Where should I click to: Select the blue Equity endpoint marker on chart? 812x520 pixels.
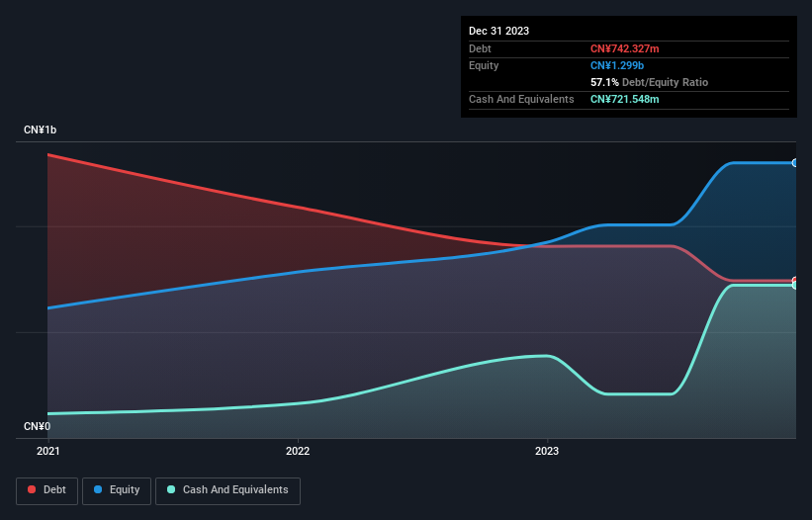click(x=795, y=163)
